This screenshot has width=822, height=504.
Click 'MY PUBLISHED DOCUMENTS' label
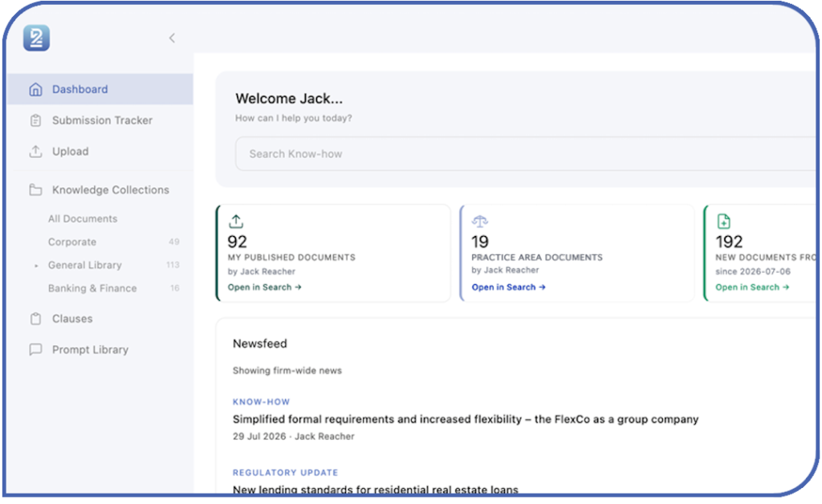click(291, 258)
